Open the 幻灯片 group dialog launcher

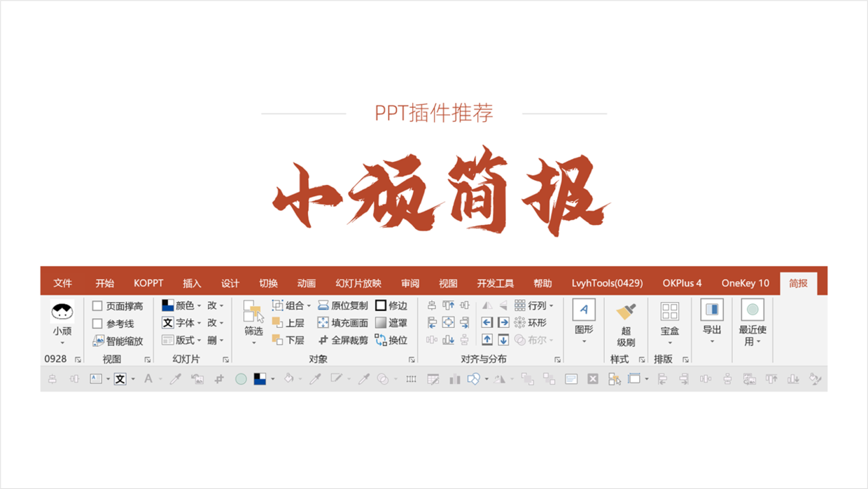point(225,359)
